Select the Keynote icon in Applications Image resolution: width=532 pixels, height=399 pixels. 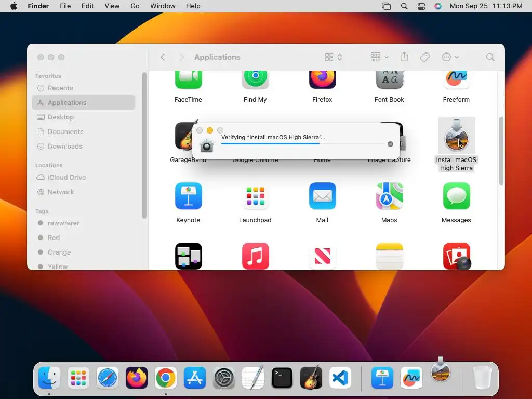pyautogui.click(x=188, y=196)
